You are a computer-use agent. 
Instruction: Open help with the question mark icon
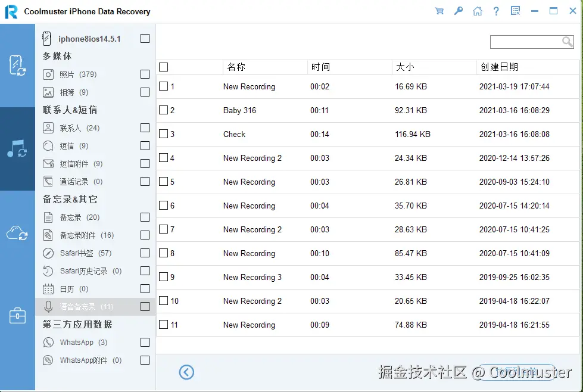(x=496, y=11)
